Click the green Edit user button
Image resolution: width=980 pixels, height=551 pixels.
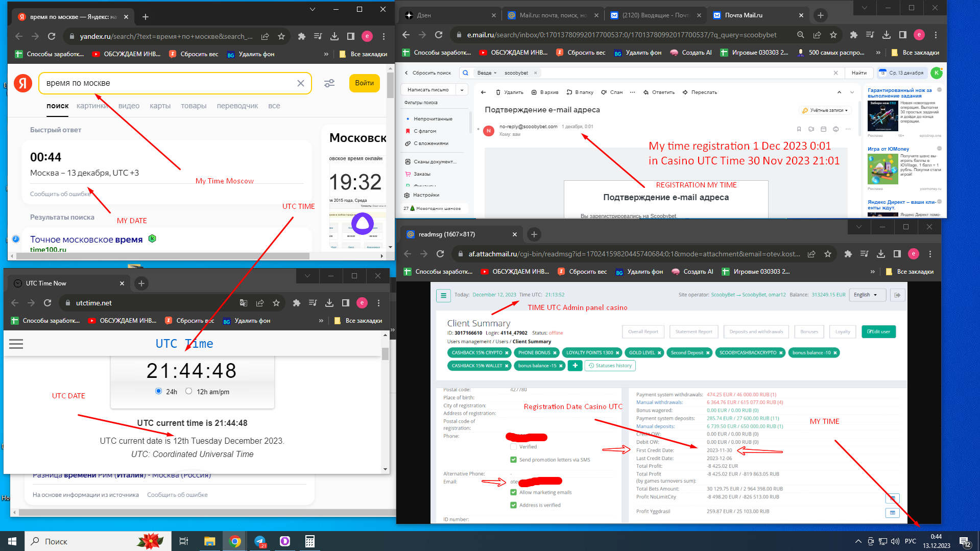(878, 332)
